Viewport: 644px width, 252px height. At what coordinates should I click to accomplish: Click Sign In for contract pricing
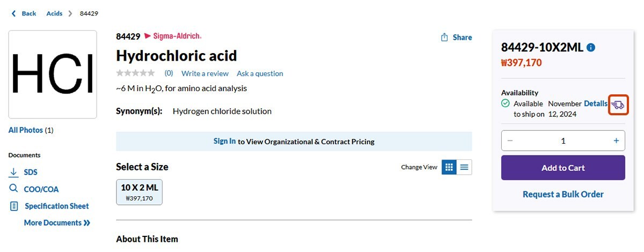224,141
